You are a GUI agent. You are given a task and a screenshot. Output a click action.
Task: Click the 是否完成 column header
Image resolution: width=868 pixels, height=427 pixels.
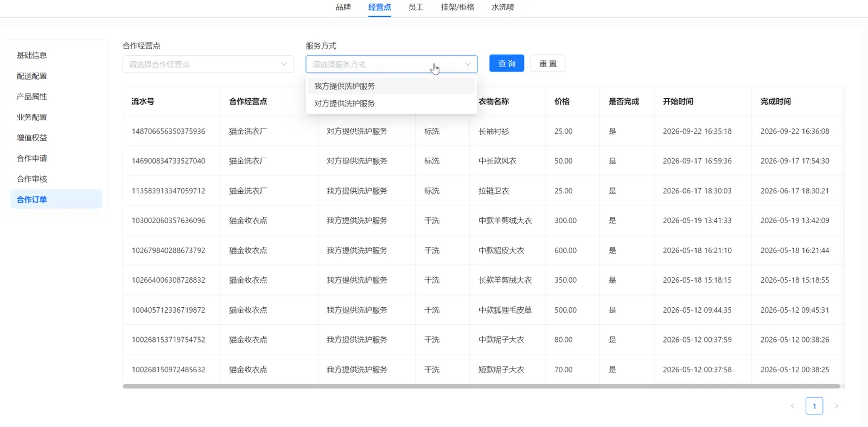627,101
